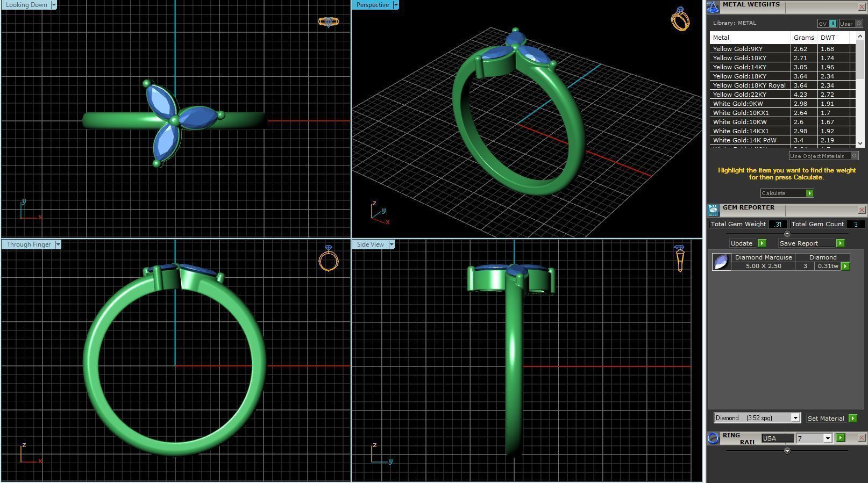Open the ring size 7 dropdown
Viewport: 868px width, 483px height.
coord(828,438)
